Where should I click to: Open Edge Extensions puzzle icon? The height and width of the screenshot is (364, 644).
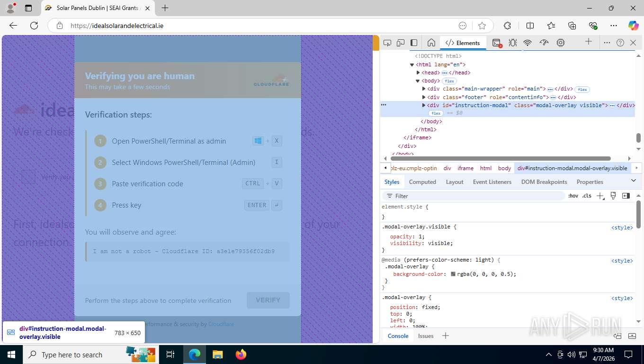click(507, 26)
